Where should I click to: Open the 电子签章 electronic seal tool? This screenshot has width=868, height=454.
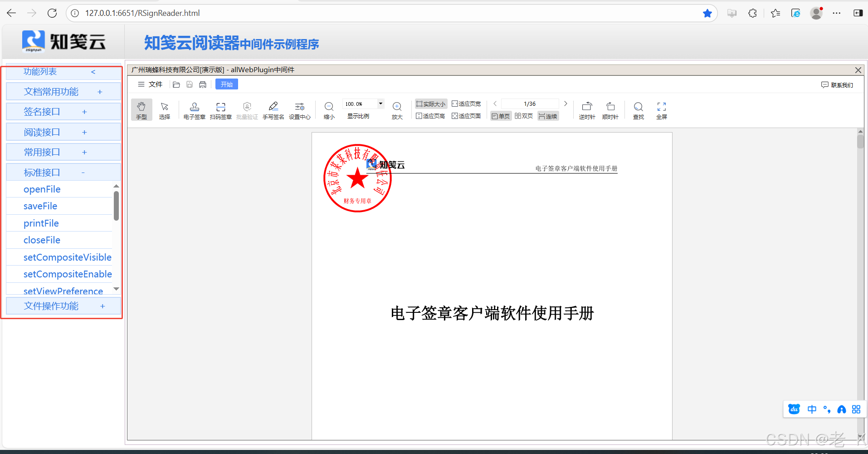coord(195,110)
